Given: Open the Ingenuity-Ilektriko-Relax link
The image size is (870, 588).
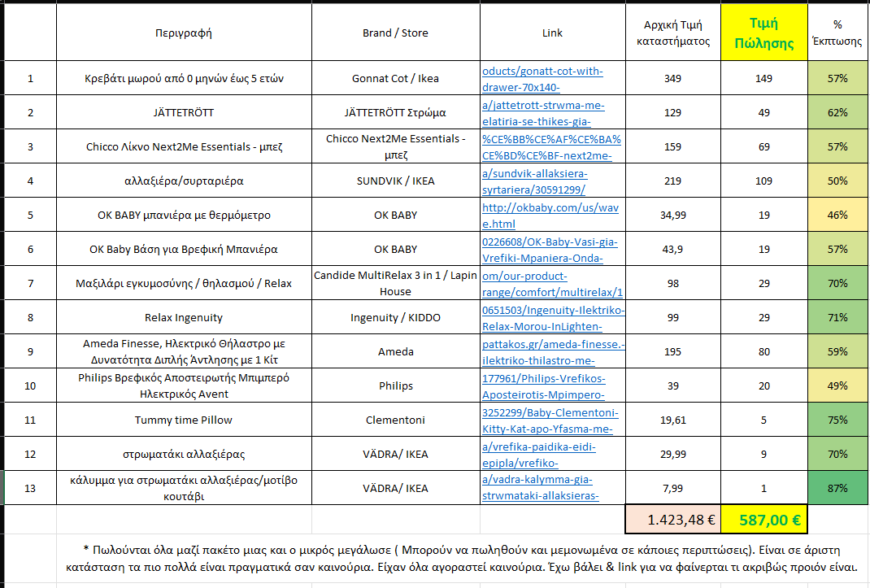Looking at the screenshot, I should [553, 318].
